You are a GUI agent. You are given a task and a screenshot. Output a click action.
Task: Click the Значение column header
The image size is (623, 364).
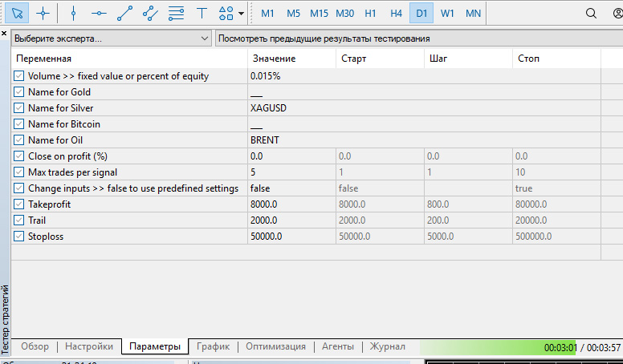tap(292, 59)
